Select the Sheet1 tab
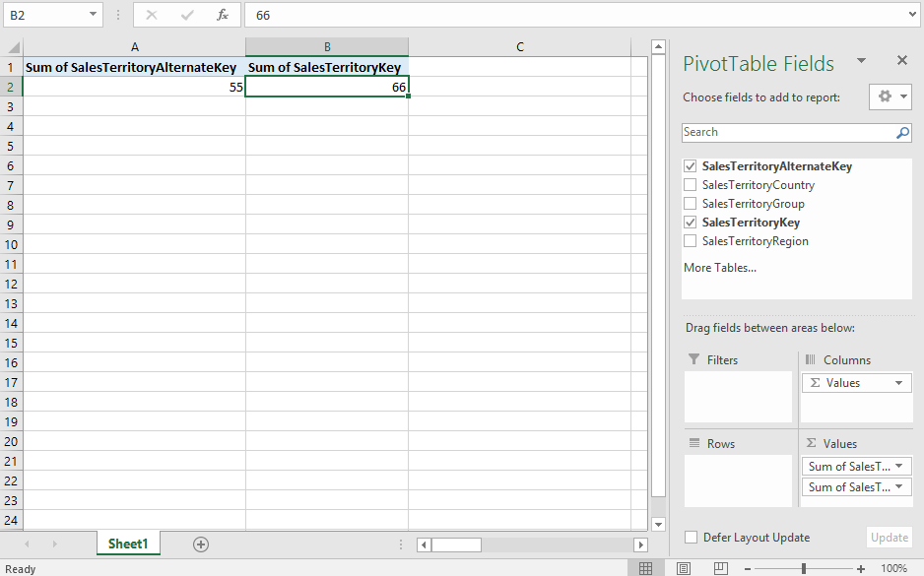The image size is (924, 576). (128, 544)
